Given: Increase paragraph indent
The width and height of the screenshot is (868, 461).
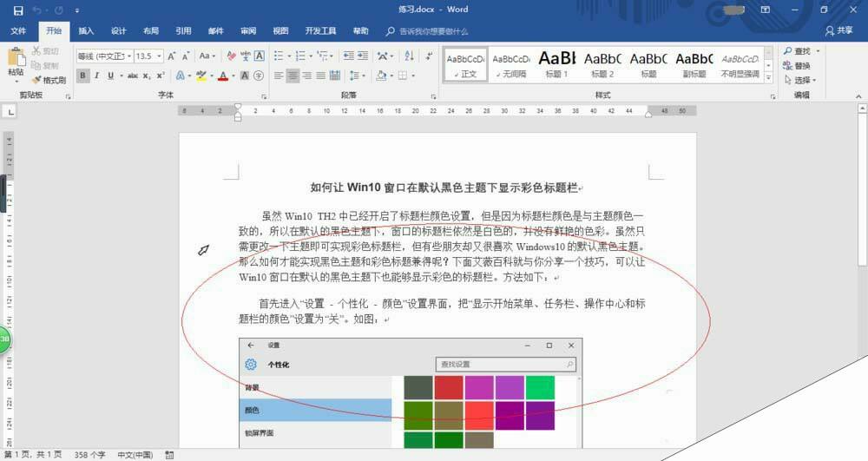Looking at the screenshot, I should [x=363, y=56].
